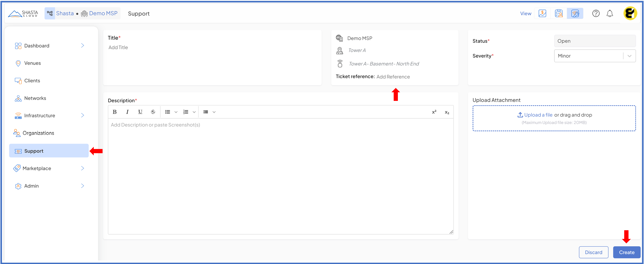Click the Discard button
The width and height of the screenshot is (644, 264).
593,252
